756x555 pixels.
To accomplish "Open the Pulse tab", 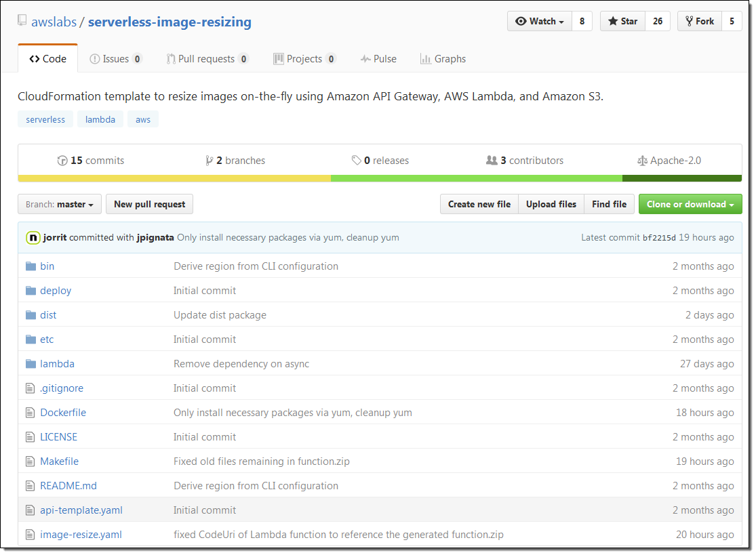I will (378, 59).
